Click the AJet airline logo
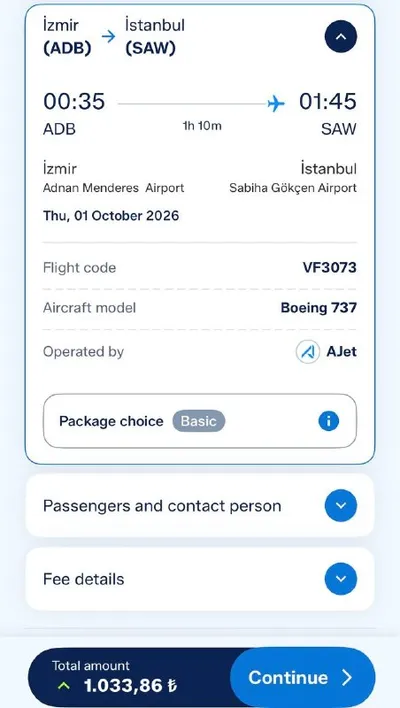 [308, 352]
